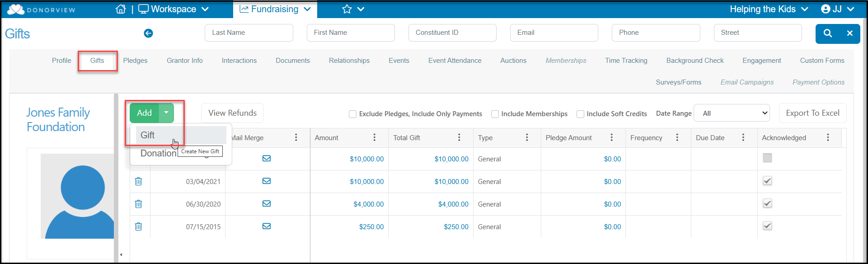
Task: Click the Export To Excel button
Action: [812, 113]
